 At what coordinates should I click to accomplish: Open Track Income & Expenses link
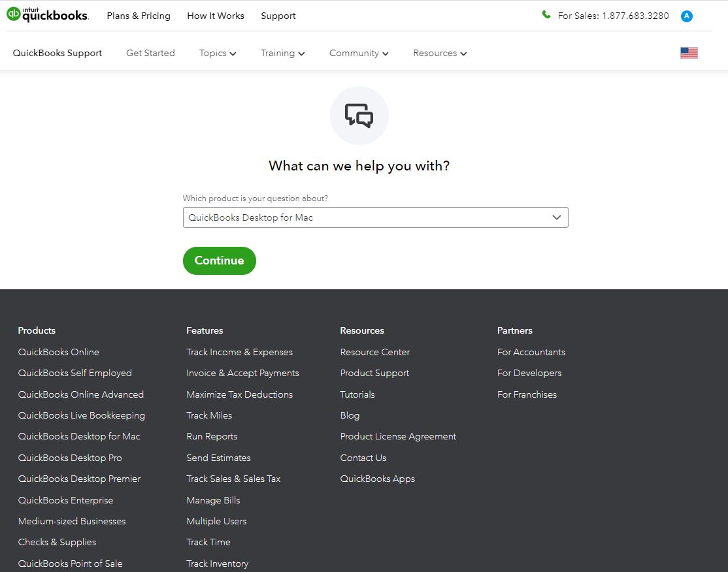tap(239, 352)
